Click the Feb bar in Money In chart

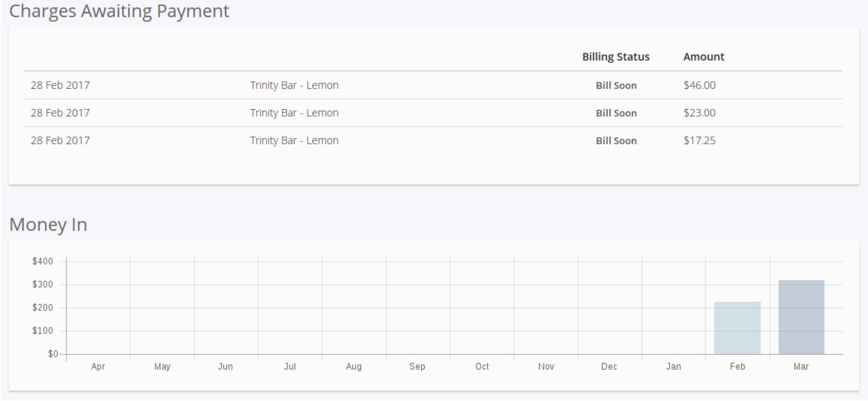coord(737,328)
